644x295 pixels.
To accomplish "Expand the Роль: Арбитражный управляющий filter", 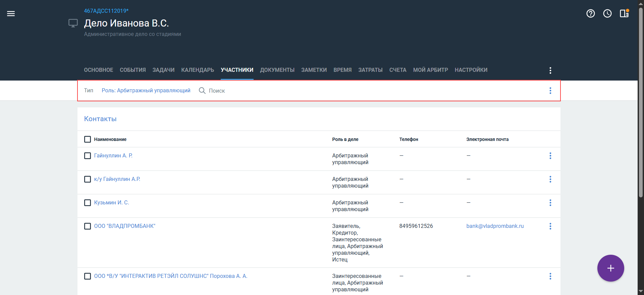I will [146, 91].
